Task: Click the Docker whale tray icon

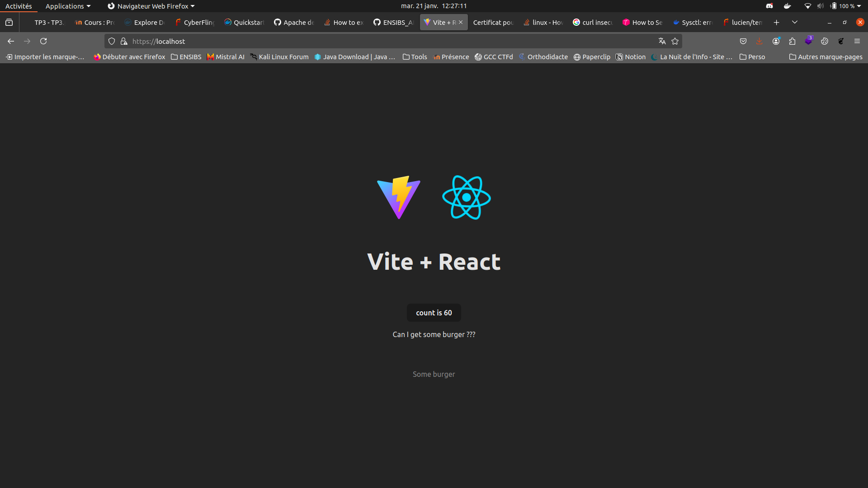Action: [787, 6]
